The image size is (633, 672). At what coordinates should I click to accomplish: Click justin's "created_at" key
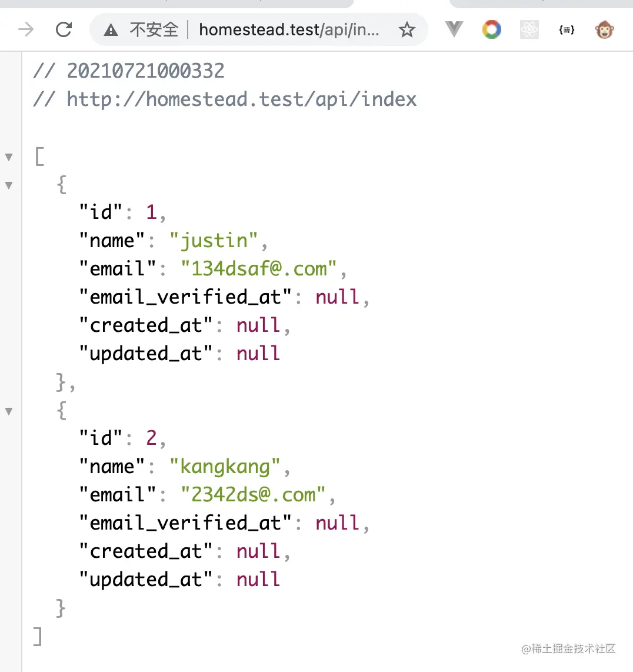pos(146,325)
